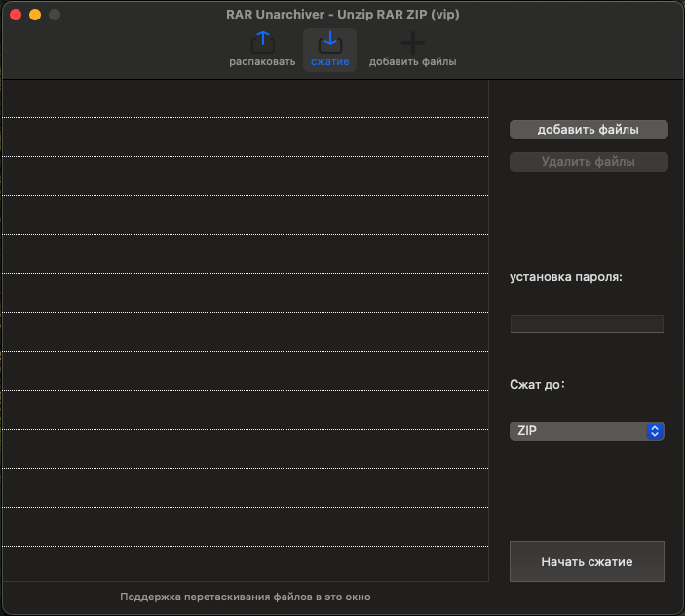Focus the установка пароля password field
This screenshot has height=616, width=685.
[587, 324]
